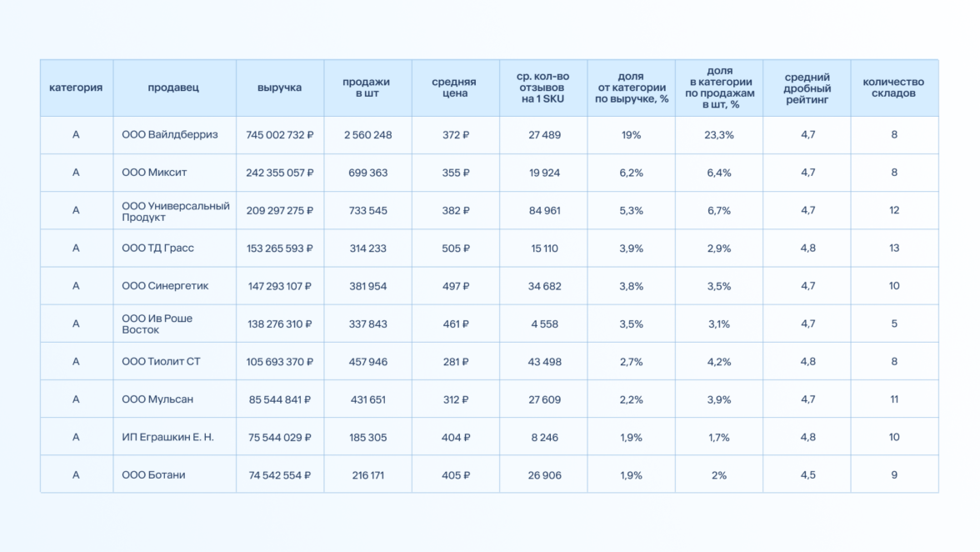This screenshot has width=980, height=552.
Task: Click the 'количество складов' header
Action: pyautogui.click(x=893, y=88)
